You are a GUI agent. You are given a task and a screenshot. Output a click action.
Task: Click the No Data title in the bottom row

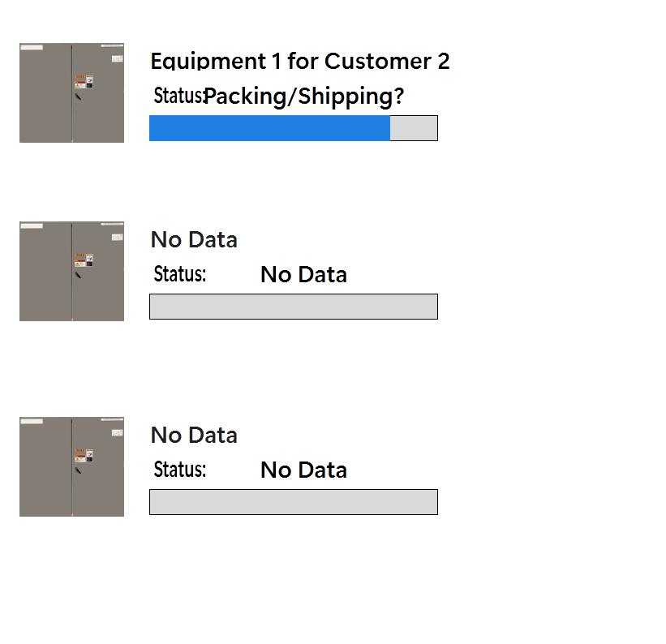point(194,435)
